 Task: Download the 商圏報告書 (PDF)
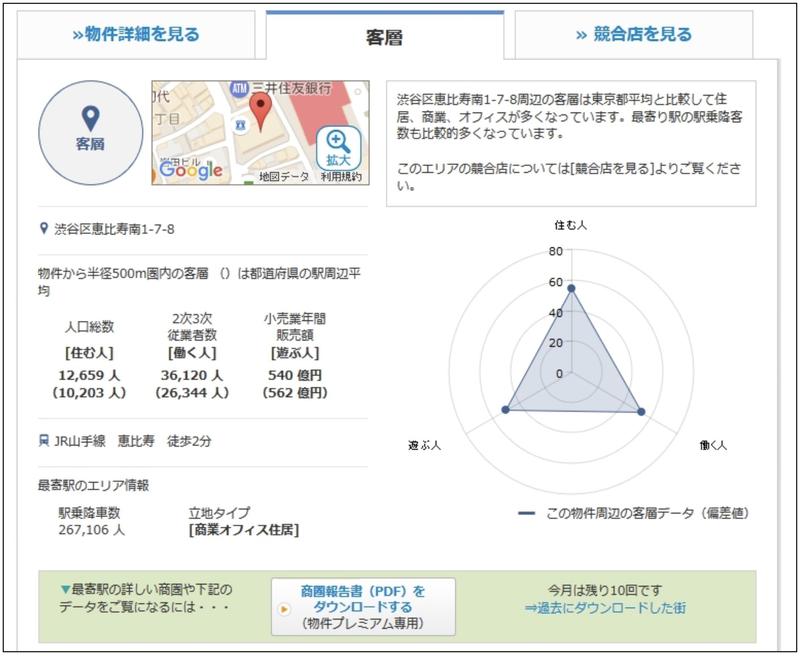click(363, 607)
